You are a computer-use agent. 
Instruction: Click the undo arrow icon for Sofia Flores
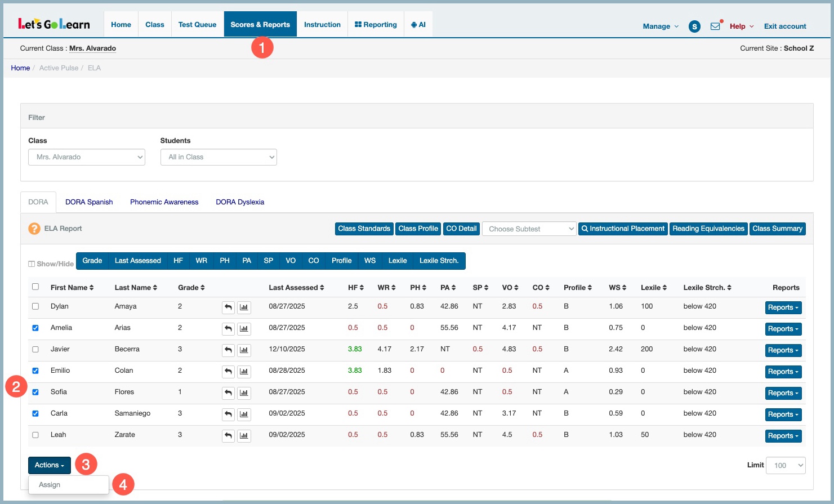tap(228, 393)
